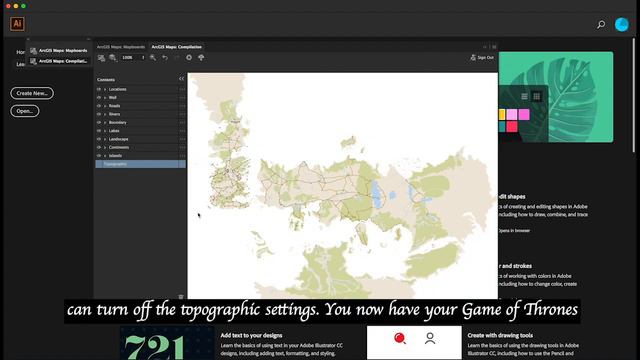Select the Topographic layer row
The height and width of the screenshot is (360, 640).
pyautogui.click(x=140, y=164)
